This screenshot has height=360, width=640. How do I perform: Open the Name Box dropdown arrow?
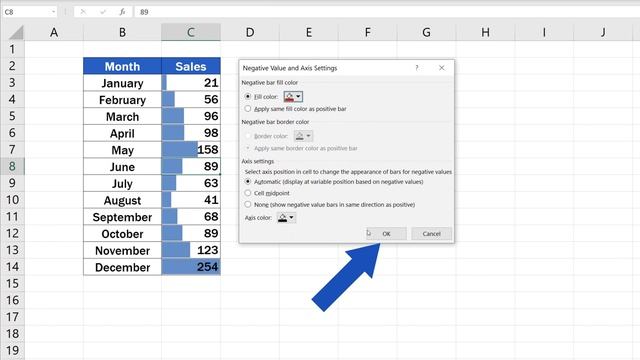coord(53,12)
